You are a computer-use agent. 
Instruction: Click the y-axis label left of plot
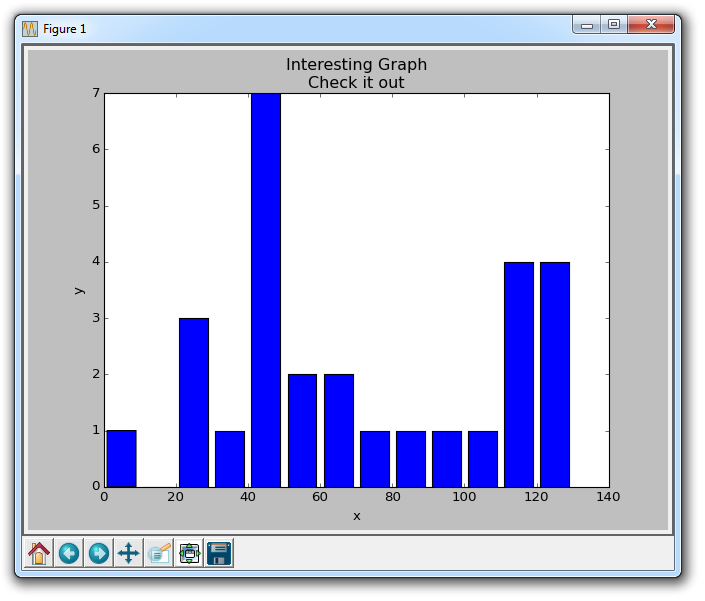pos(79,290)
